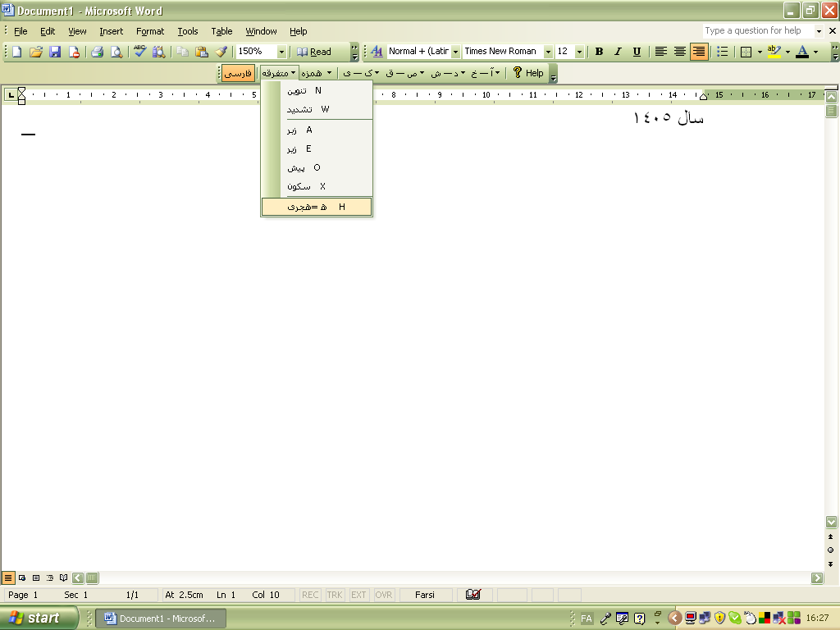Screen dimensions: 840x630
Task: Select پیش O menu entry
Action: click(x=317, y=167)
